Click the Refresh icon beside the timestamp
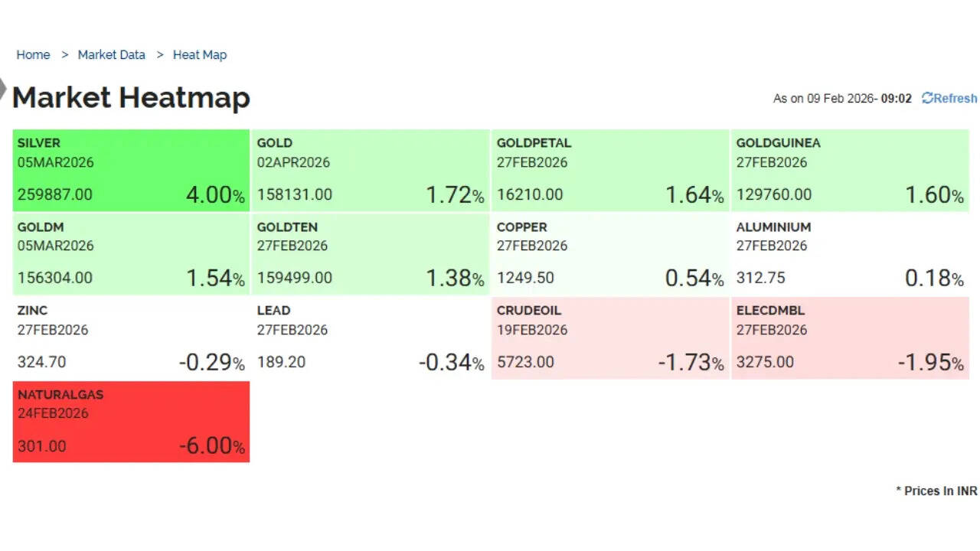 pos(927,98)
